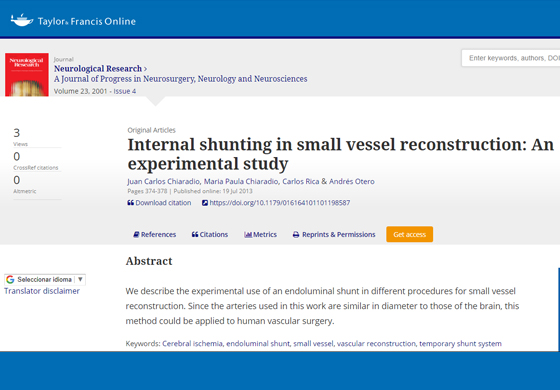Expand the Neurological Research journal chevron
The height and width of the screenshot is (390, 560).
coord(145,69)
